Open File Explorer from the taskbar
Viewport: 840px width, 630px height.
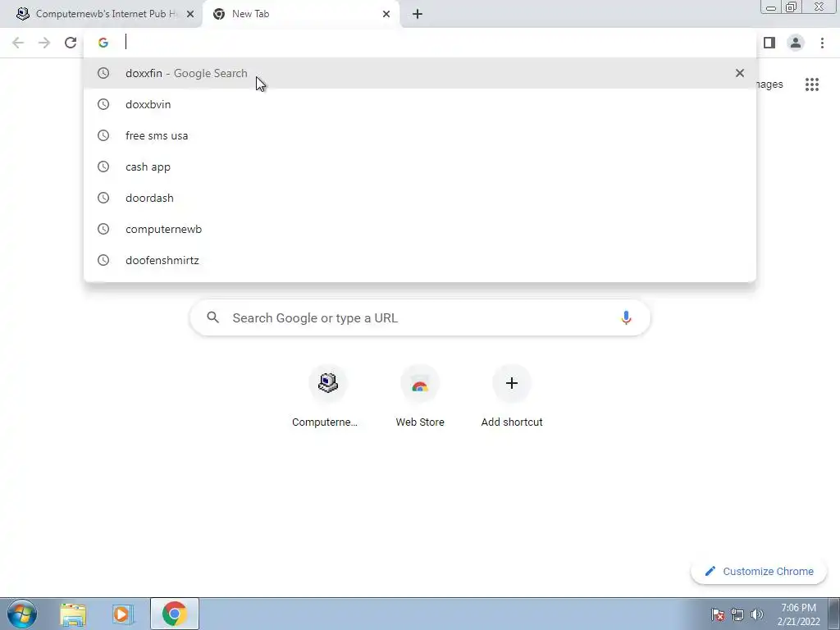[x=73, y=614]
